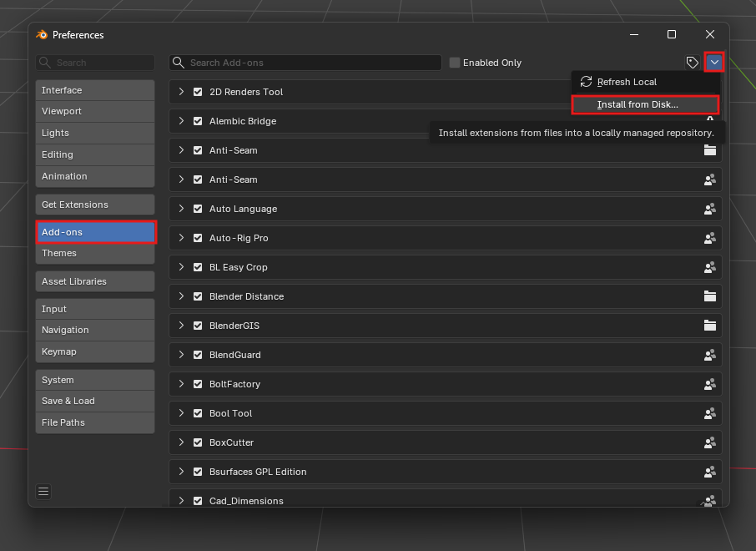Screen dimensions: 756x551
Task: Choose Refresh Local from the dropdown menu
Action: coord(646,82)
